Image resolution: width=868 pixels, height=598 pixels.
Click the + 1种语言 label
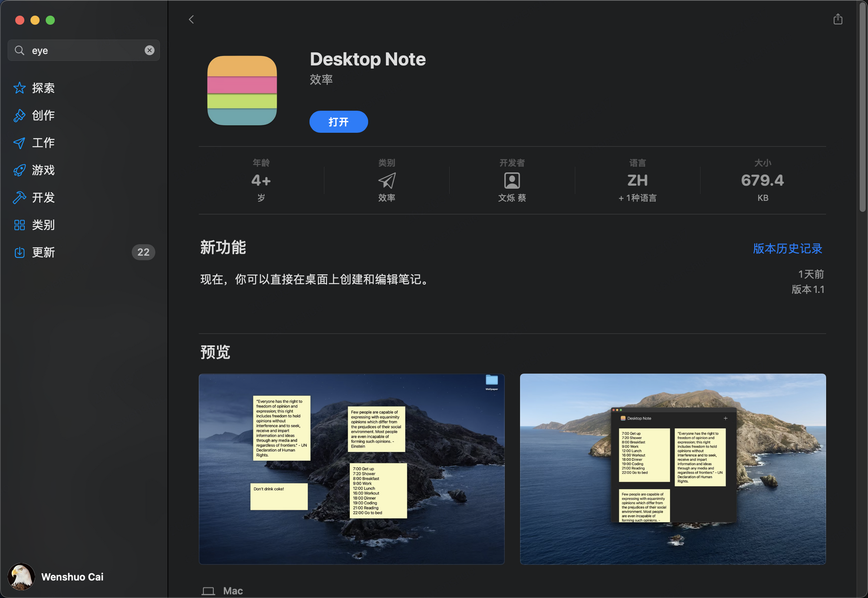(x=638, y=198)
